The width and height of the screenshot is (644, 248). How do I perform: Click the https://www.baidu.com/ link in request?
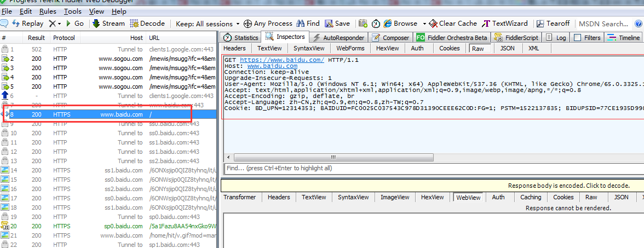(x=282, y=60)
